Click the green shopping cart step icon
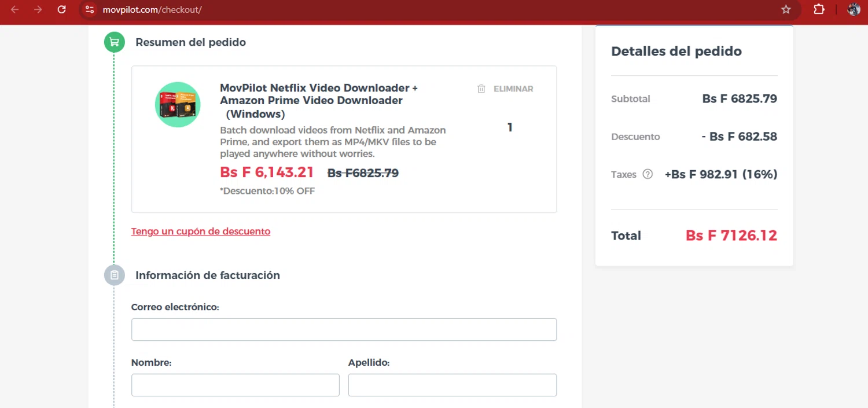This screenshot has height=408, width=868. [x=115, y=42]
